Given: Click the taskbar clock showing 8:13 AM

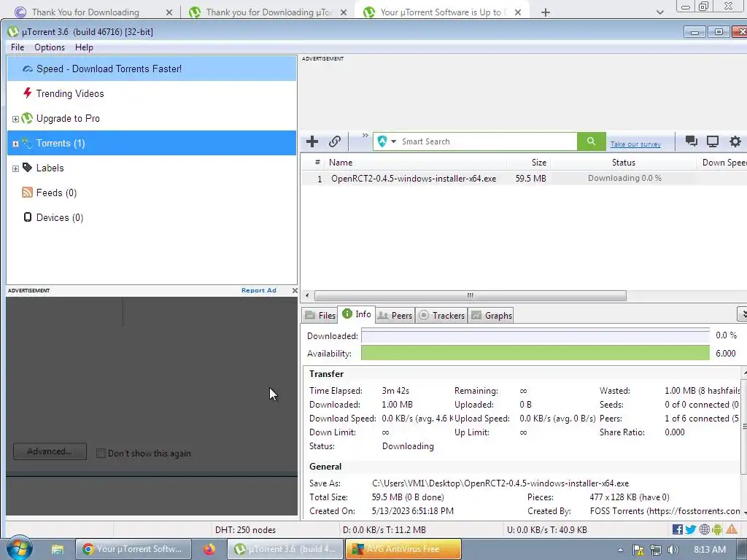Looking at the screenshot, I should (710, 550).
